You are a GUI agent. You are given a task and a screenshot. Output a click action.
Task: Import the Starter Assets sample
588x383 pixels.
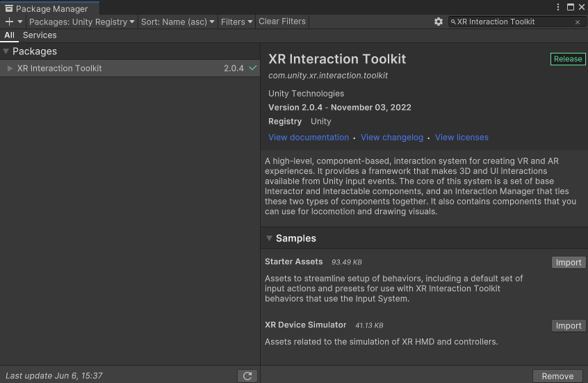[569, 262]
